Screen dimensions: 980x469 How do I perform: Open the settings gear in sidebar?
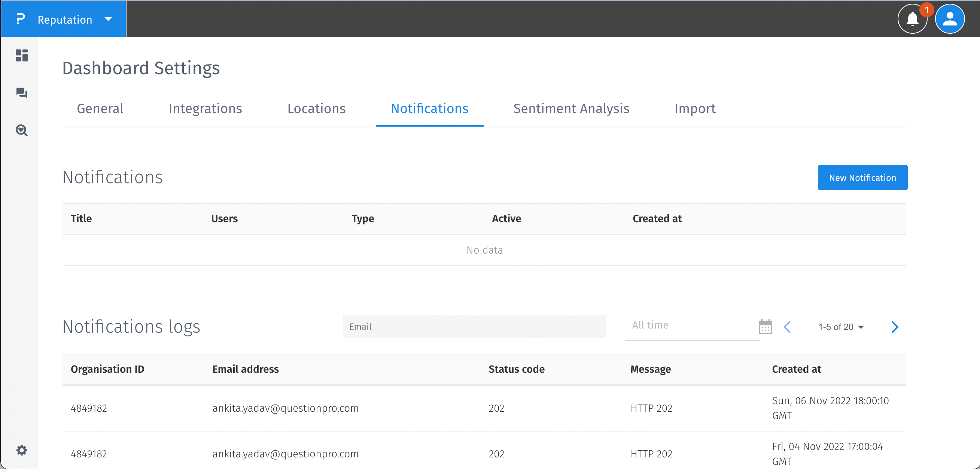click(x=22, y=450)
